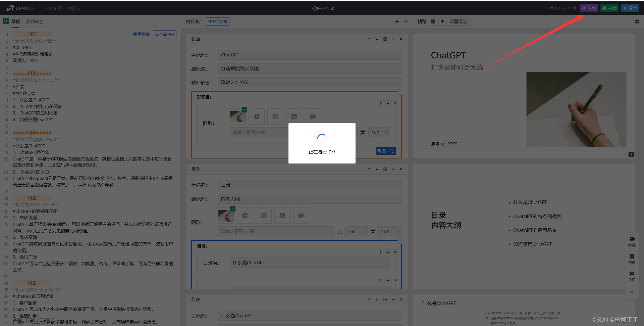The height and width of the screenshot is (326, 644).
Task: Delete the 列表 card
Action: pyautogui.click(x=401, y=299)
